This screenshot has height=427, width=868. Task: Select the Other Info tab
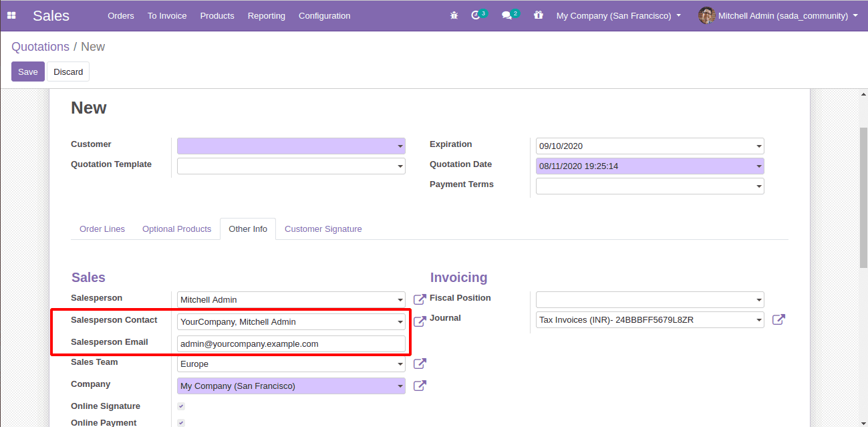[248, 229]
